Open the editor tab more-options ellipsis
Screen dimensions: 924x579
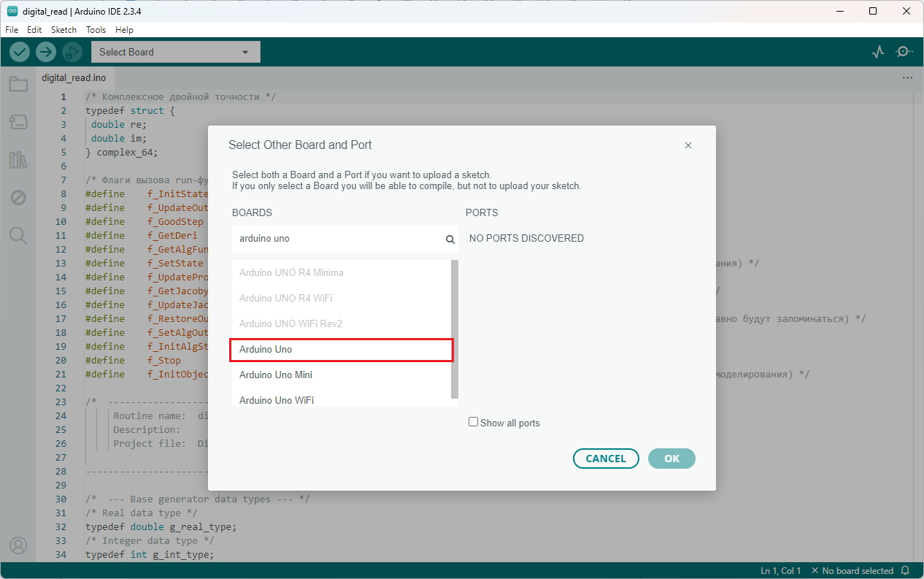click(x=907, y=77)
